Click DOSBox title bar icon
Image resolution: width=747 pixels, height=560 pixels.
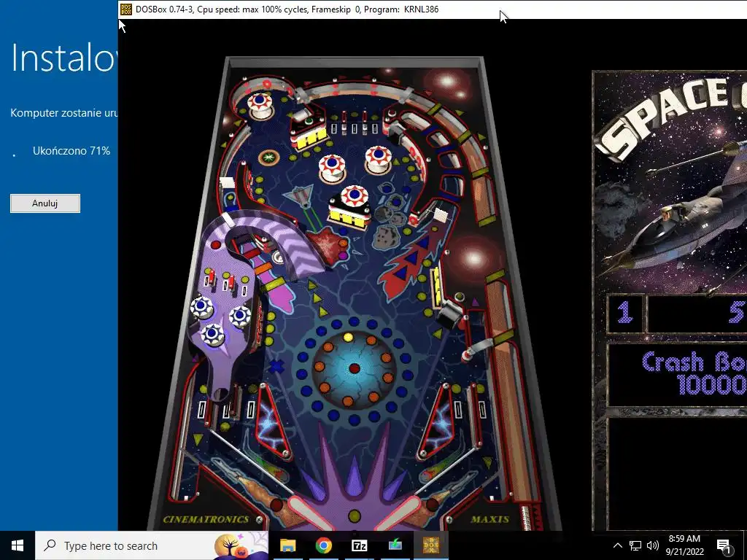(125, 9)
